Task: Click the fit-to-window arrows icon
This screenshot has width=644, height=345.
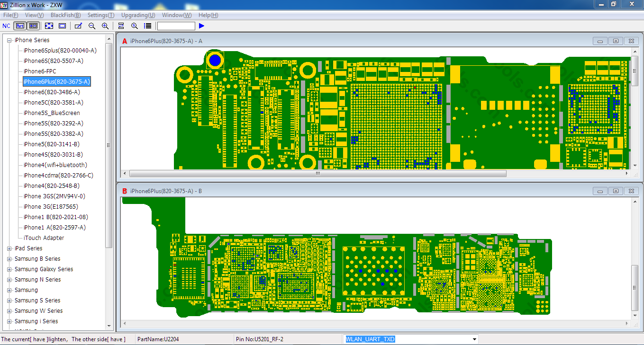Action: pos(49,26)
